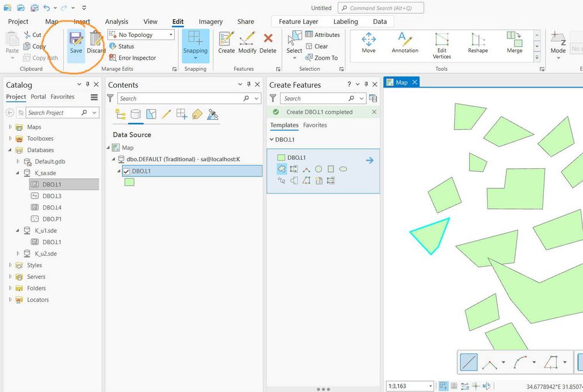Toggle the grid icon in status bar
This screenshot has height=392, width=583.
pos(454,386)
